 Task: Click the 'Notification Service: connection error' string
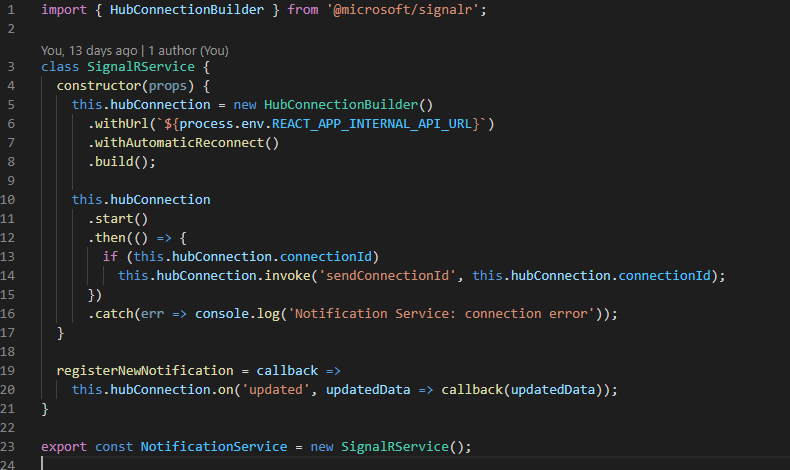coord(441,314)
